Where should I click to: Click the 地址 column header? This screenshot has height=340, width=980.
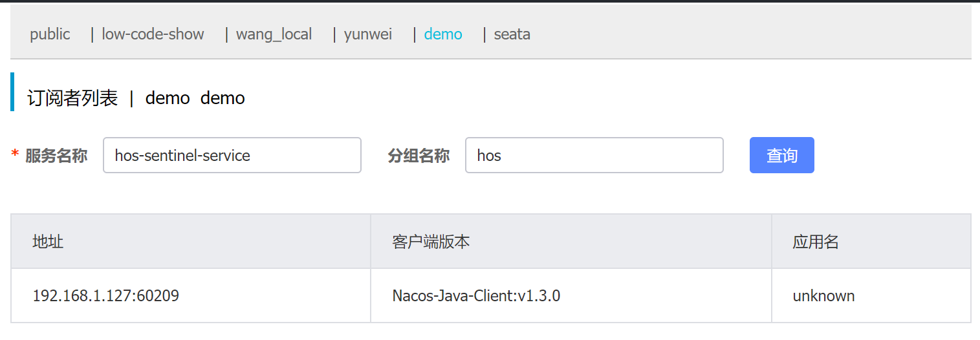tap(191, 242)
